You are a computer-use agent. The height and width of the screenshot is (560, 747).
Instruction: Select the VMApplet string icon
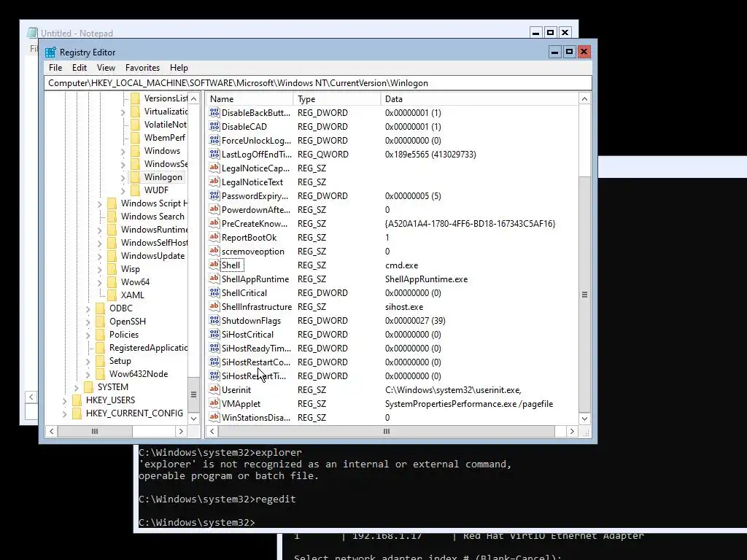(214, 402)
